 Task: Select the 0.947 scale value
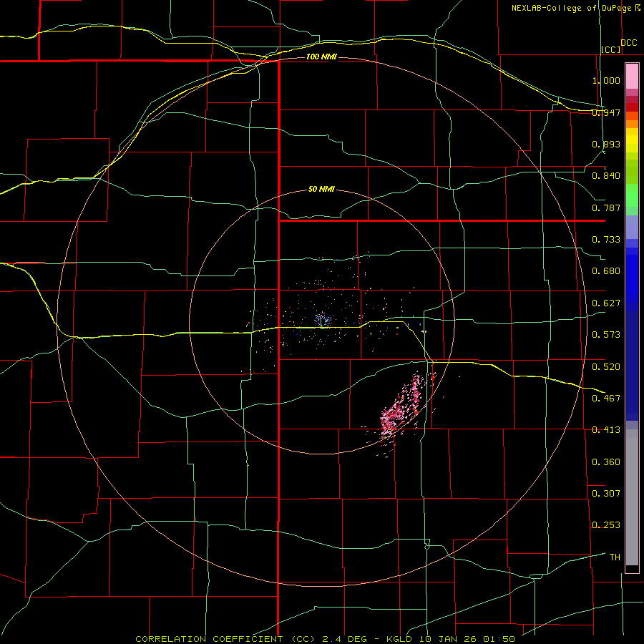pyautogui.click(x=606, y=112)
